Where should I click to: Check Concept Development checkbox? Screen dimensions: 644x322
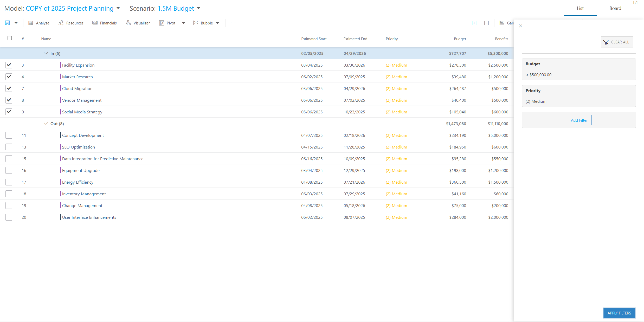(9, 135)
